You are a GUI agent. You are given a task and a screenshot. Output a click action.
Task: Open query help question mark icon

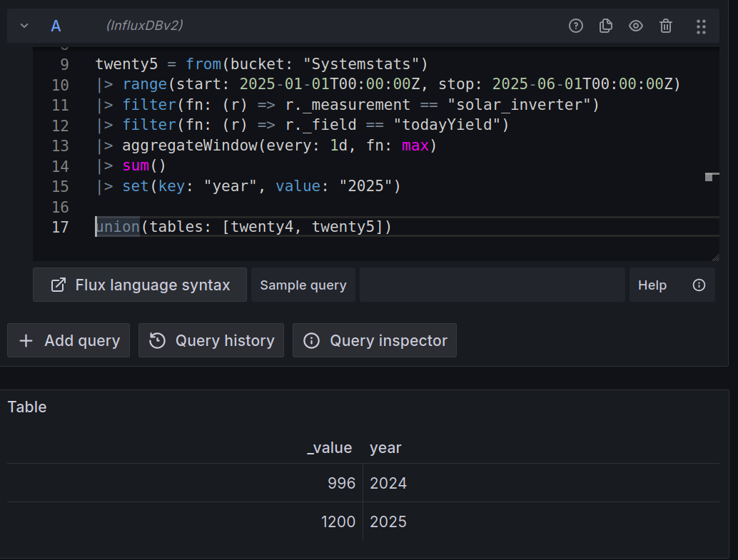576,26
